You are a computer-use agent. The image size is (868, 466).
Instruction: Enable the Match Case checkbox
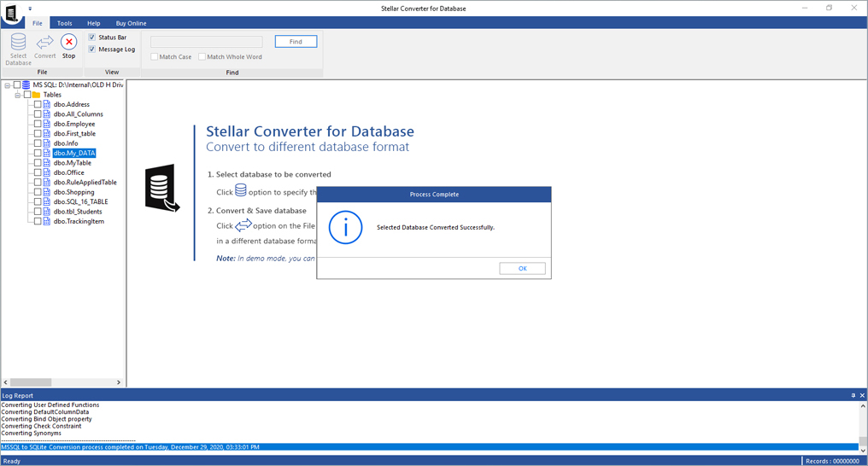(155, 57)
